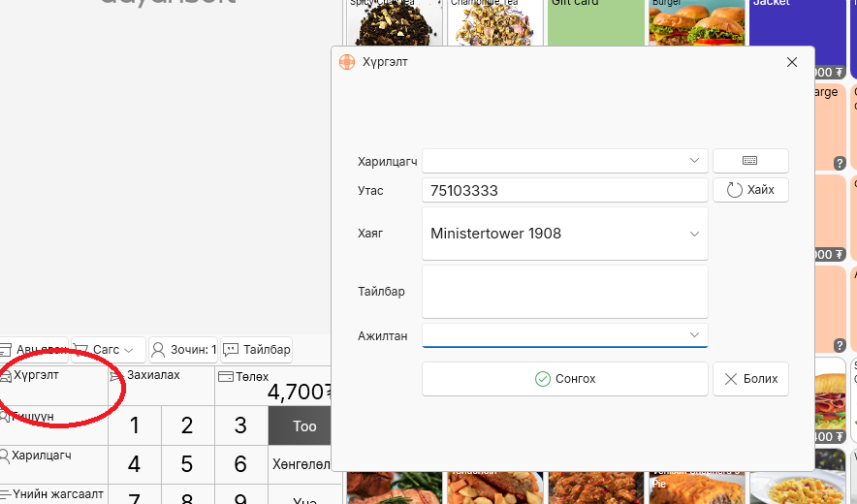Image resolution: width=857 pixels, height=504 pixels.
Task: Confirm with the Сонгох button
Action: (x=564, y=379)
